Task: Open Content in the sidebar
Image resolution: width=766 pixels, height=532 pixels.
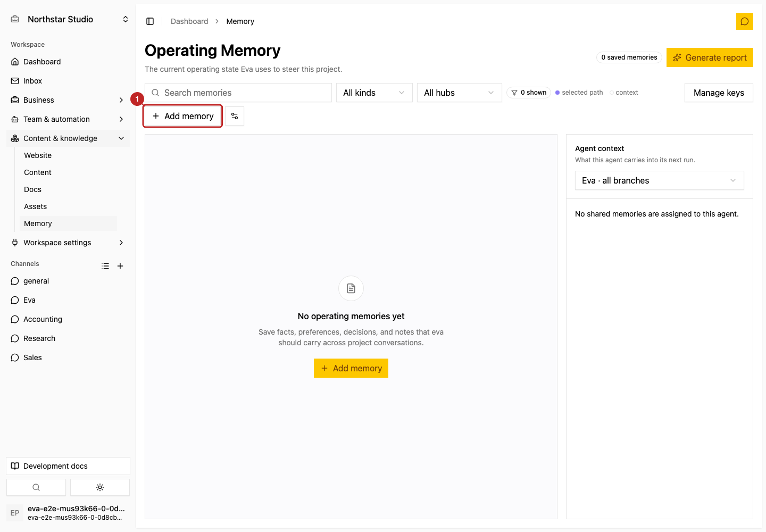Action: click(x=68, y=172)
